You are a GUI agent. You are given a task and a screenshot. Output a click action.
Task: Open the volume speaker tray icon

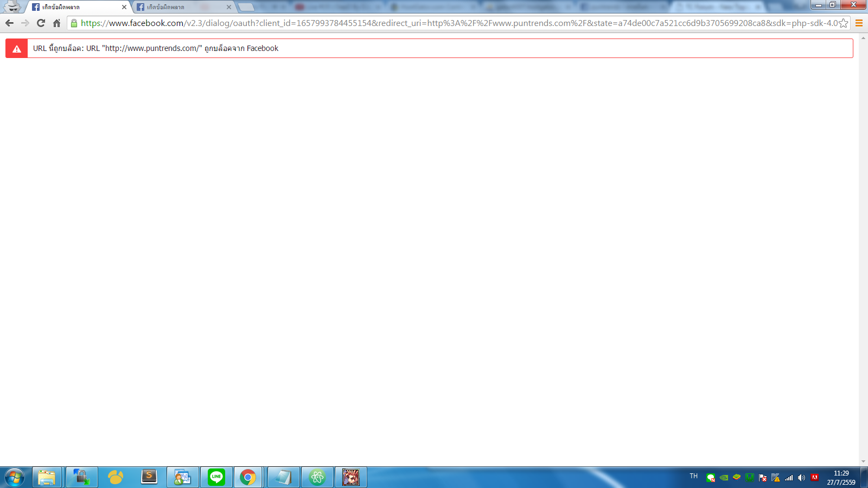coord(801,478)
